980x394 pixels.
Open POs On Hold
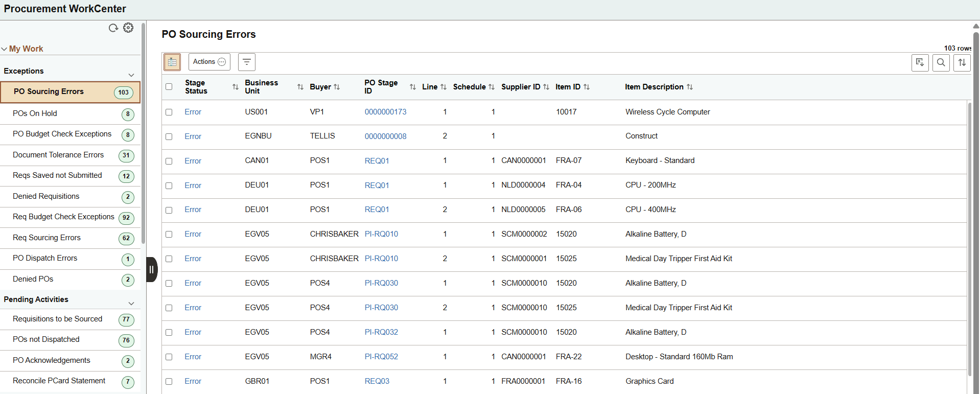point(71,113)
